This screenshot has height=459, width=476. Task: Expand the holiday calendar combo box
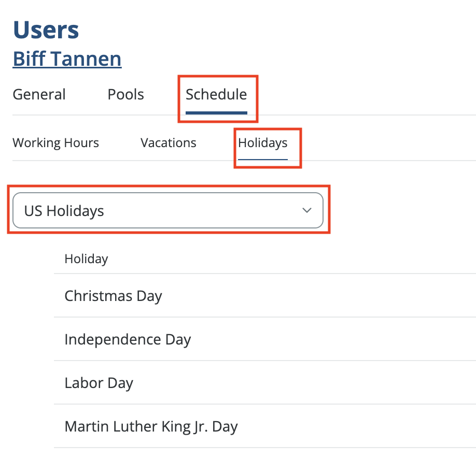(x=207, y=210)
